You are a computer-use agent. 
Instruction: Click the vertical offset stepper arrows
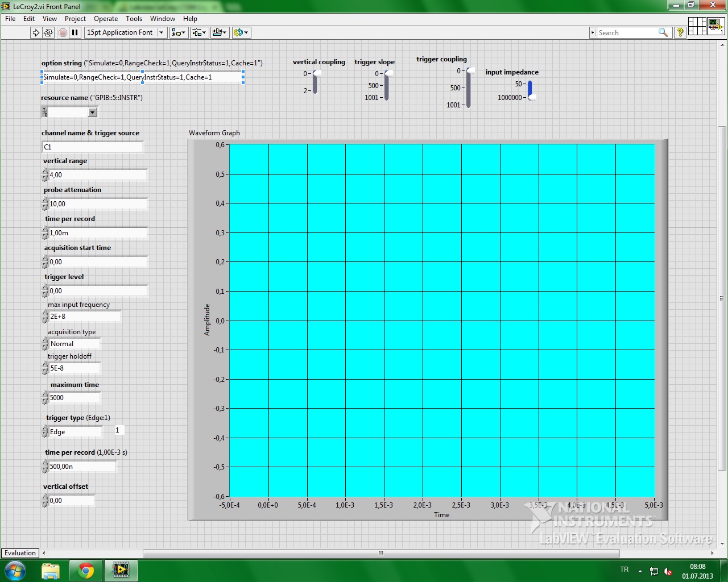(x=45, y=501)
